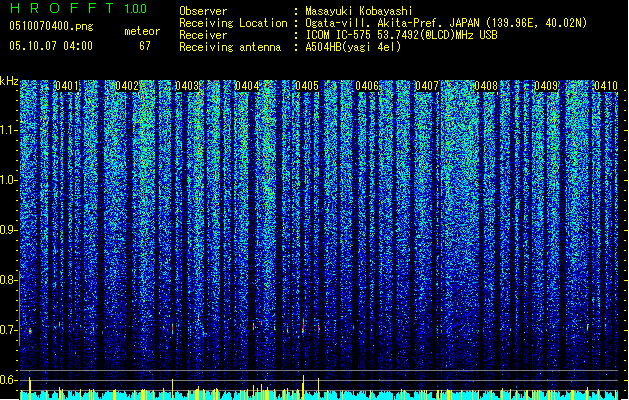Click the 'Receiver' field label

(203, 35)
